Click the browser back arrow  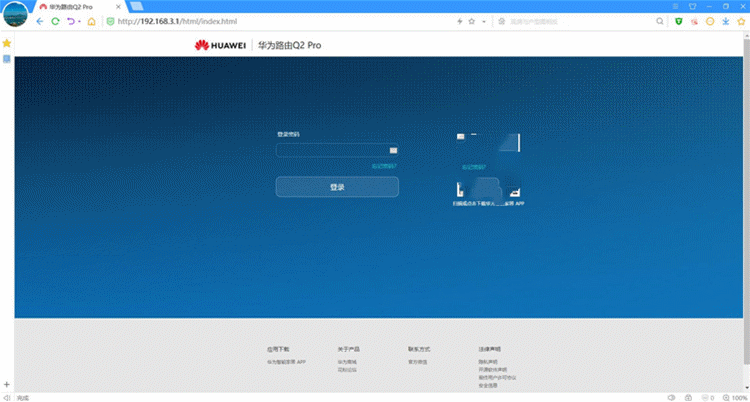(40, 21)
